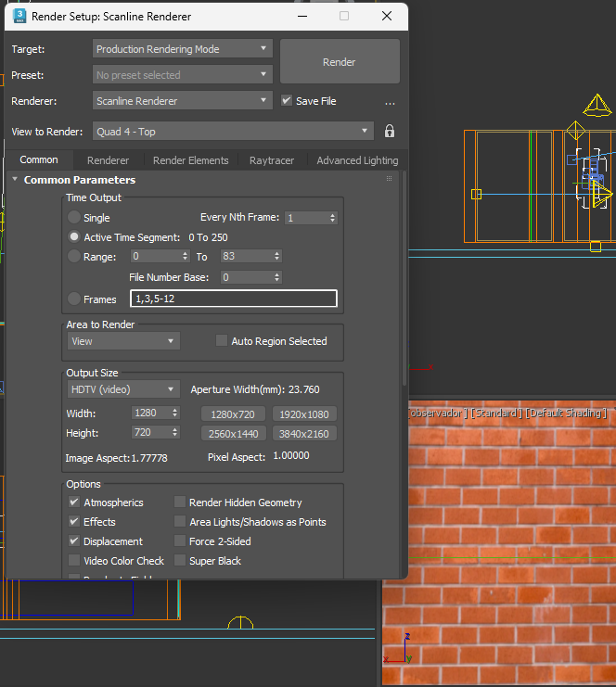Viewport: 616px width, 687px height.
Task: Collapse the Common Parameters rollout
Action: 79,180
